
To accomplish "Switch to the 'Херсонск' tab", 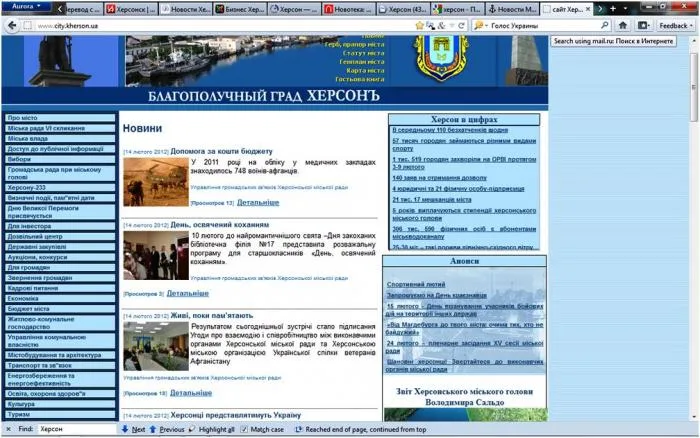I will 132,9.
